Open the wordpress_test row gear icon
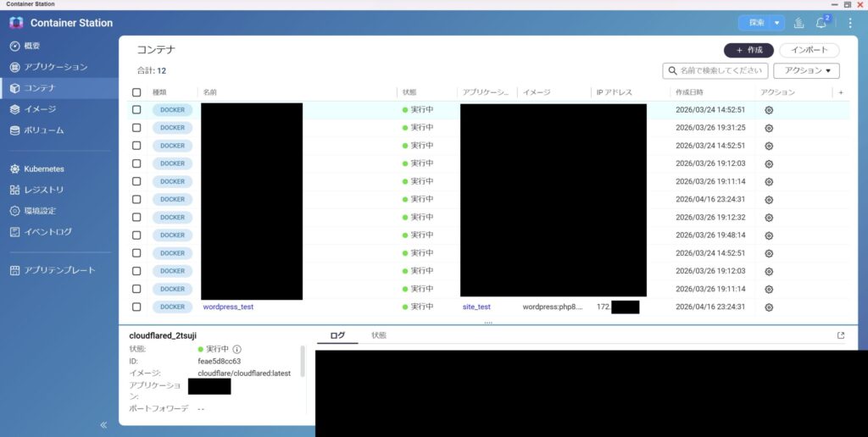Viewport: 868px width, 437px height. 768,307
